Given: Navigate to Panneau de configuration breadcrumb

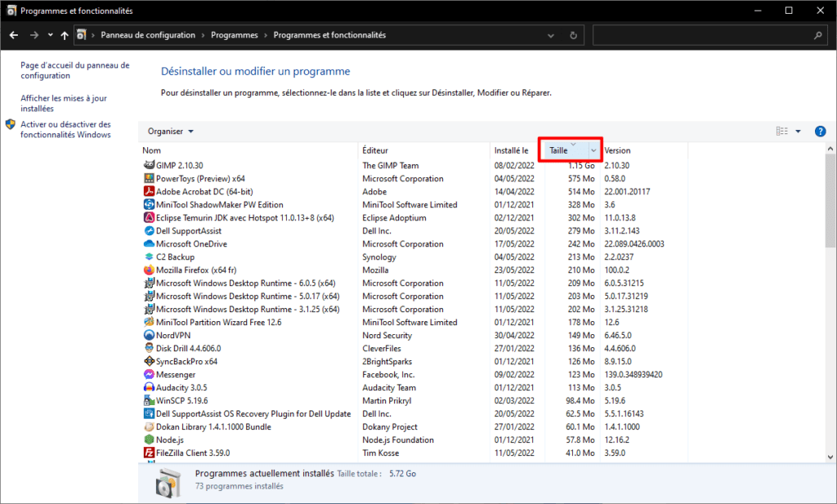Looking at the screenshot, I should pos(148,35).
